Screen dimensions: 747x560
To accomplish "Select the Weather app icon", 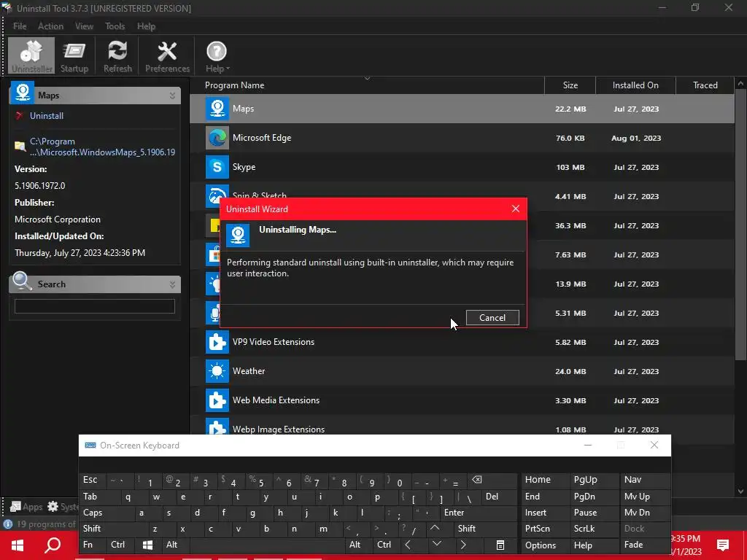I will [217, 371].
